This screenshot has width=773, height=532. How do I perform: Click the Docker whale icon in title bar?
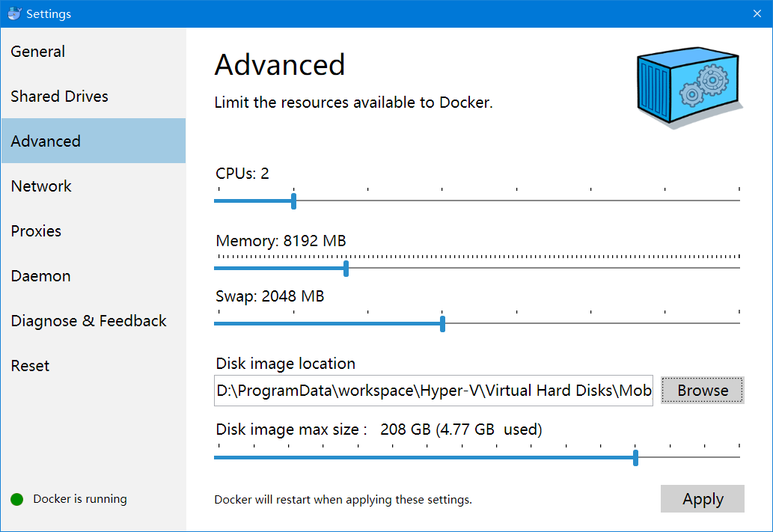14,13
